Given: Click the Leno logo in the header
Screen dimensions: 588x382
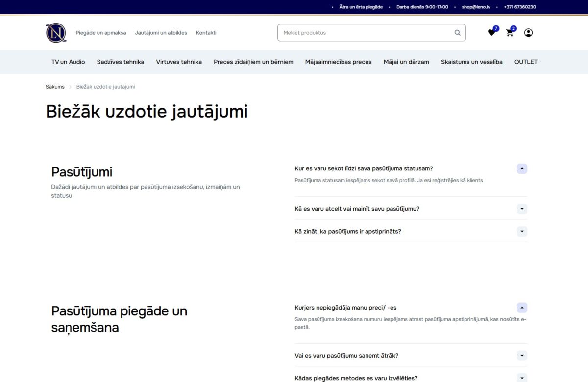Looking at the screenshot, I should point(55,32).
